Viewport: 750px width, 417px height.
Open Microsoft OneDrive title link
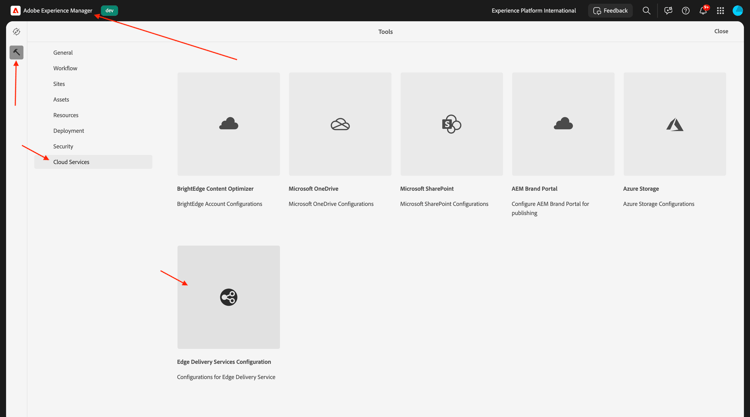(x=313, y=189)
